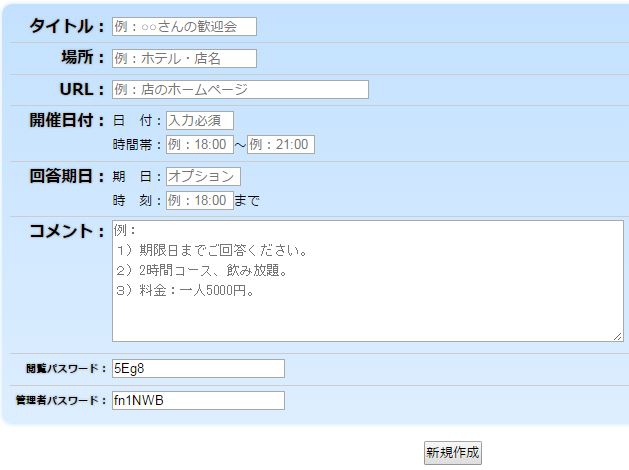Click the 閲覧パスワード label

tap(66, 369)
